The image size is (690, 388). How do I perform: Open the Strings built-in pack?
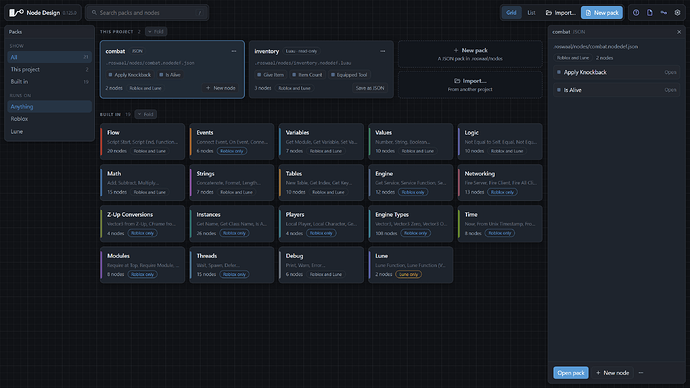tap(232, 183)
